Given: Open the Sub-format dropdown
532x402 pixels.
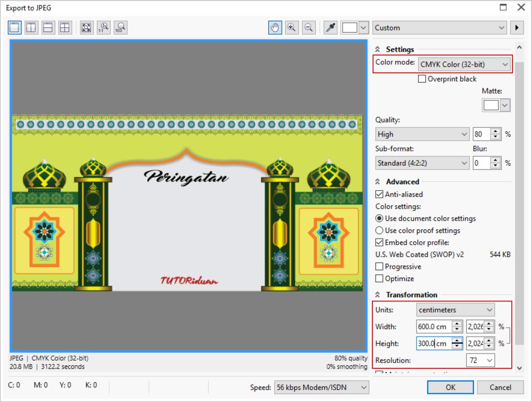Looking at the screenshot, I should [x=422, y=163].
